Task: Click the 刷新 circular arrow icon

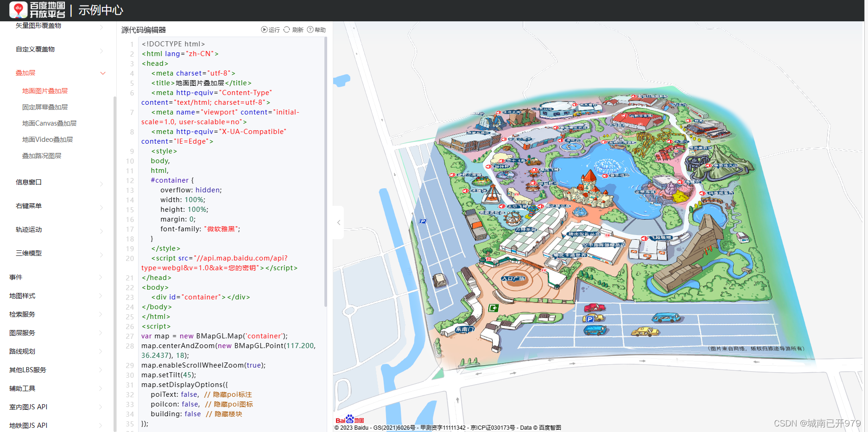Action: click(x=286, y=30)
